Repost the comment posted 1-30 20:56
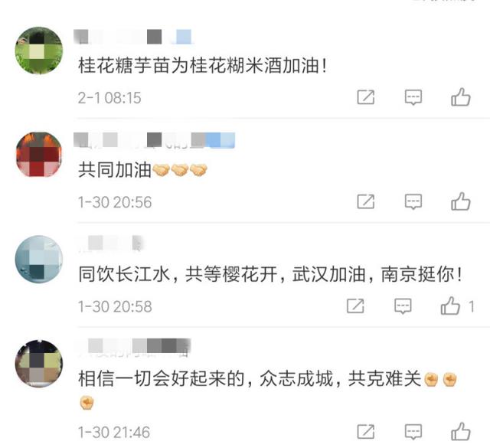The height and width of the screenshot is (448, 490). pos(366,201)
